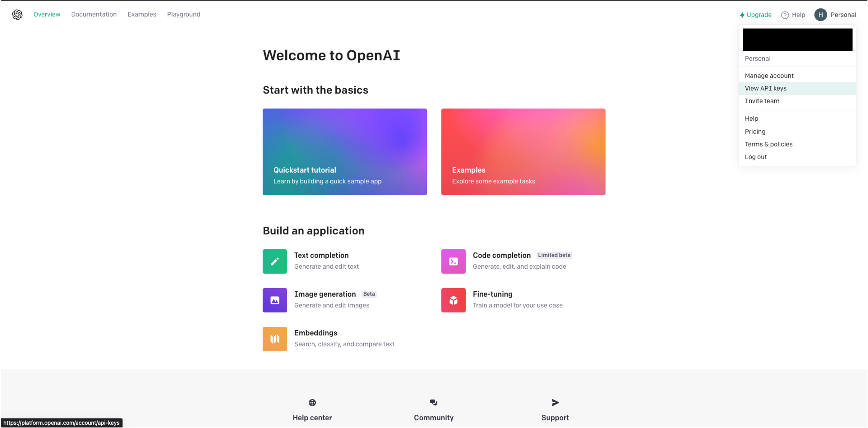The height and width of the screenshot is (428, 868).
Task: Open the Examples gradient card
Action: click(523, 152)
